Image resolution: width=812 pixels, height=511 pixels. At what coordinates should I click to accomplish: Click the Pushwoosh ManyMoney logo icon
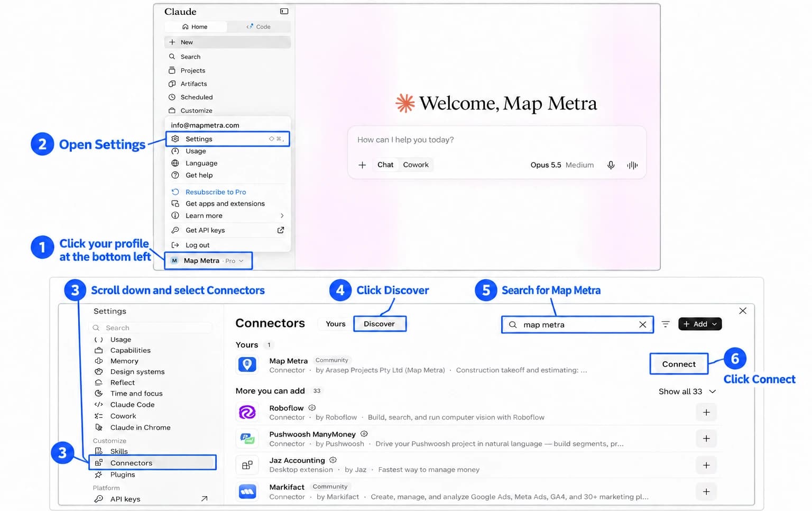pyautogui.click(x=247, y=439)
